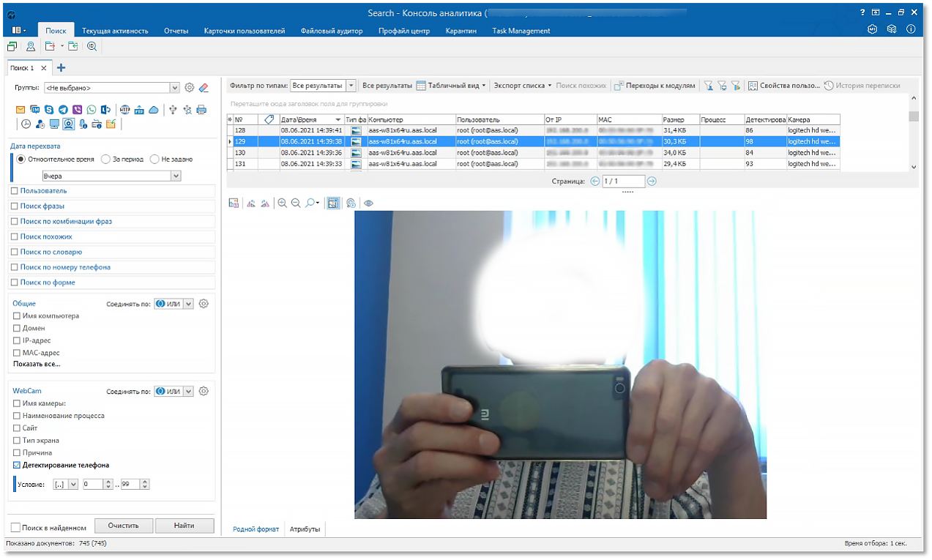Select the За период radio button

point(106,159)
